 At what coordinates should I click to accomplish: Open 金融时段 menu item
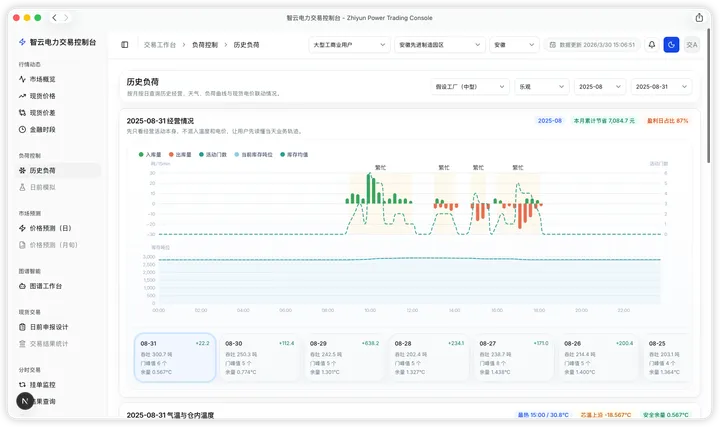58,129
